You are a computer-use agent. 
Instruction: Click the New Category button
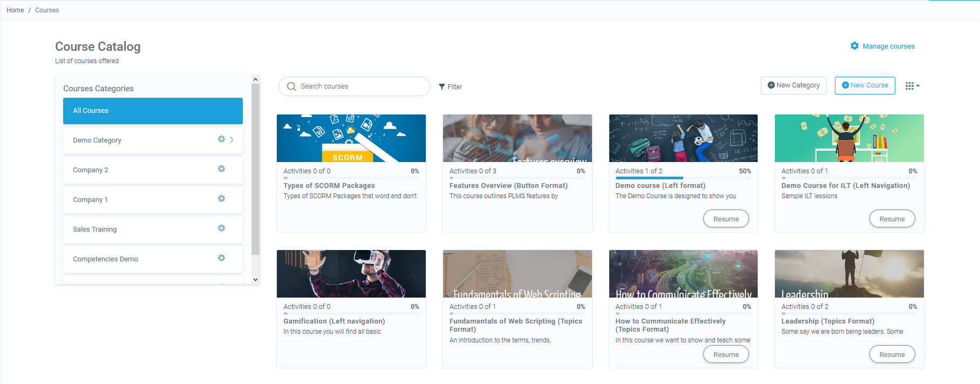[793, 85]
